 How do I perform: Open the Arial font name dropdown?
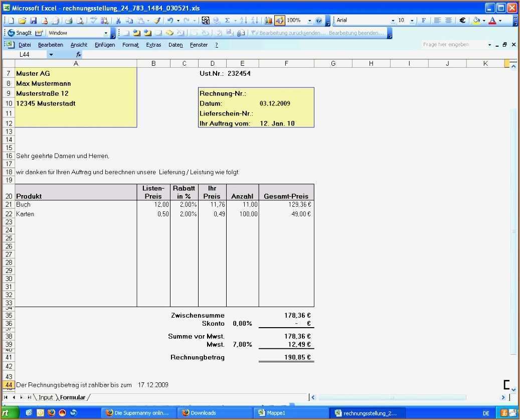(393, 21)
